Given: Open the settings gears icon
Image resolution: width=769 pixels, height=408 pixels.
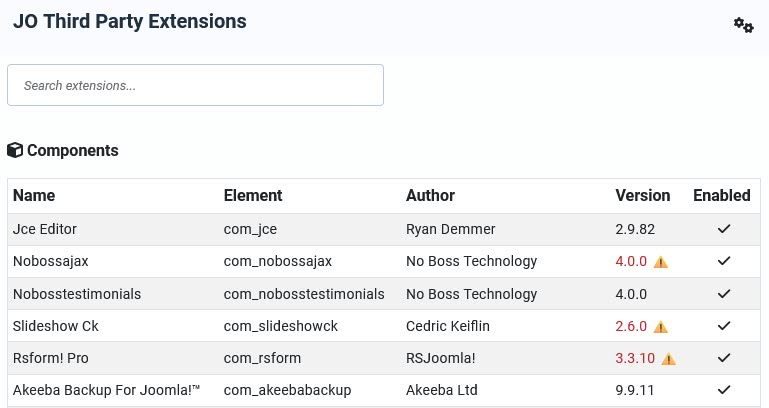Looking at the screenshot, I should [743, 26].
